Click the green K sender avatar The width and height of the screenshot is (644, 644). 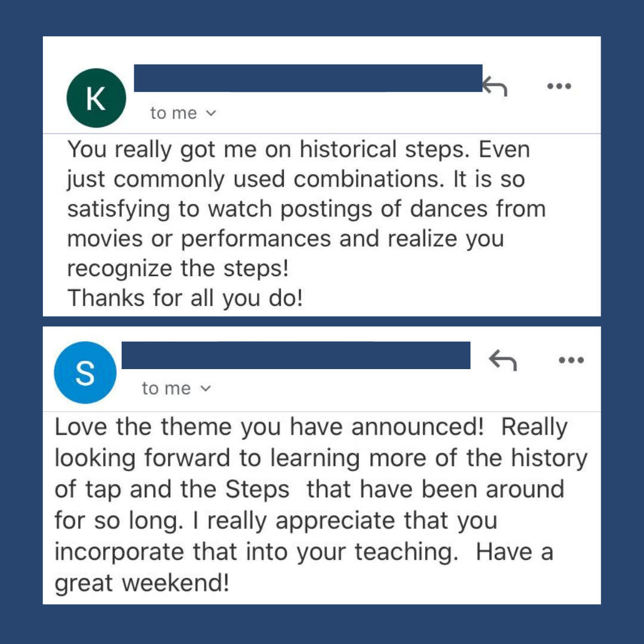96,98
